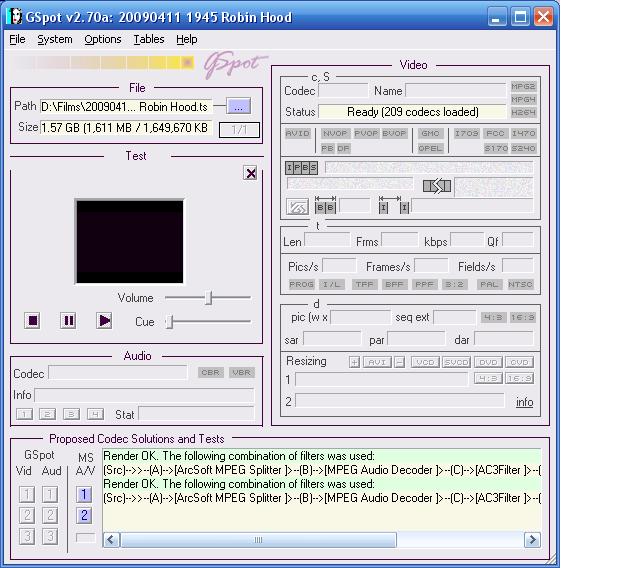
Task: Click the AVID indicator button
Action: [298, 133]
